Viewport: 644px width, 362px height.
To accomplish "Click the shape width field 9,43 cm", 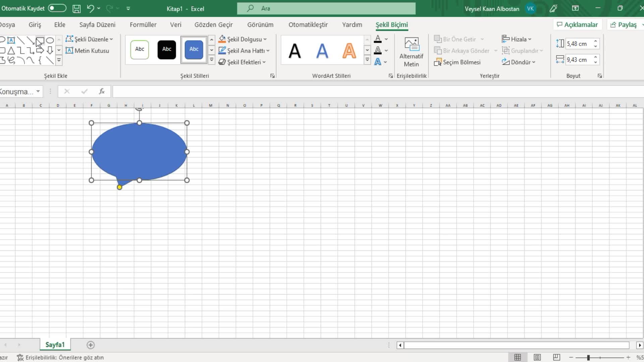I will click(579, 60).
